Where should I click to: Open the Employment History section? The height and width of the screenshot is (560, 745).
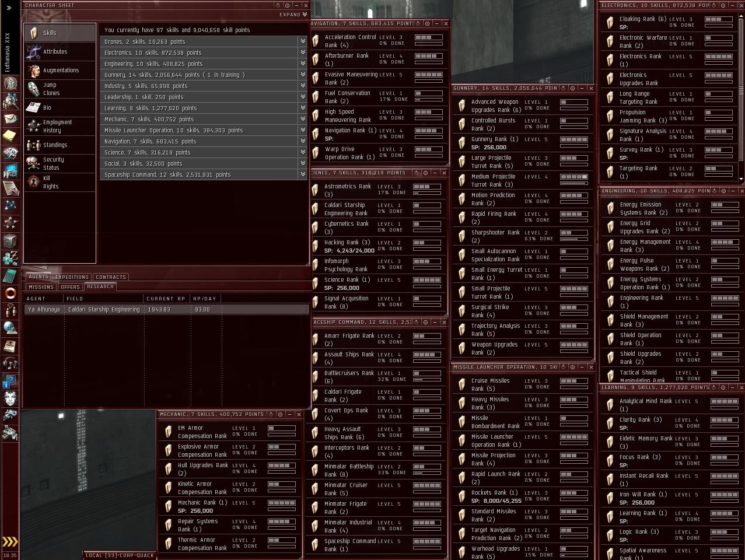click(x=60, y=126)
